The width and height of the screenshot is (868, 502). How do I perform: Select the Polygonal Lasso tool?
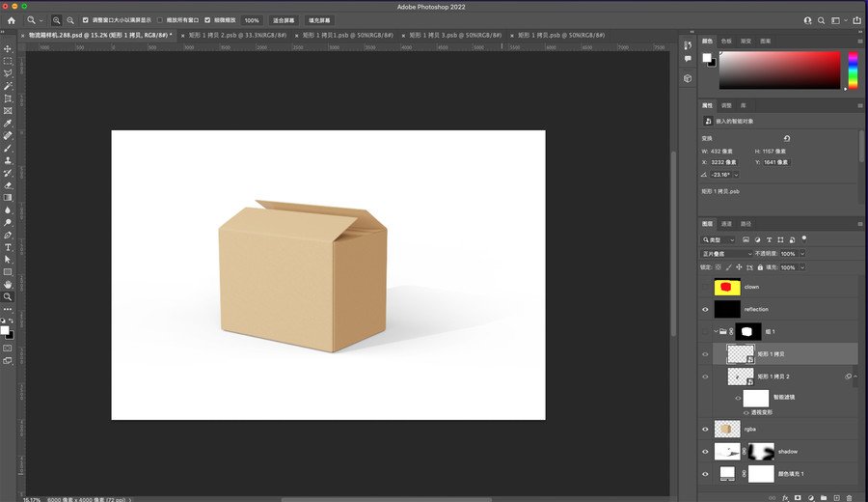(8, 73)
